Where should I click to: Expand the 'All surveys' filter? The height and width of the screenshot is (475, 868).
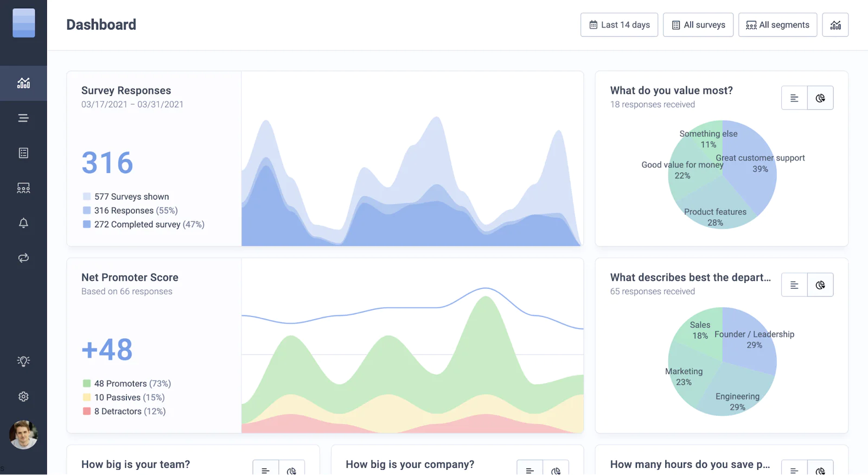click(x=698, y=25)
